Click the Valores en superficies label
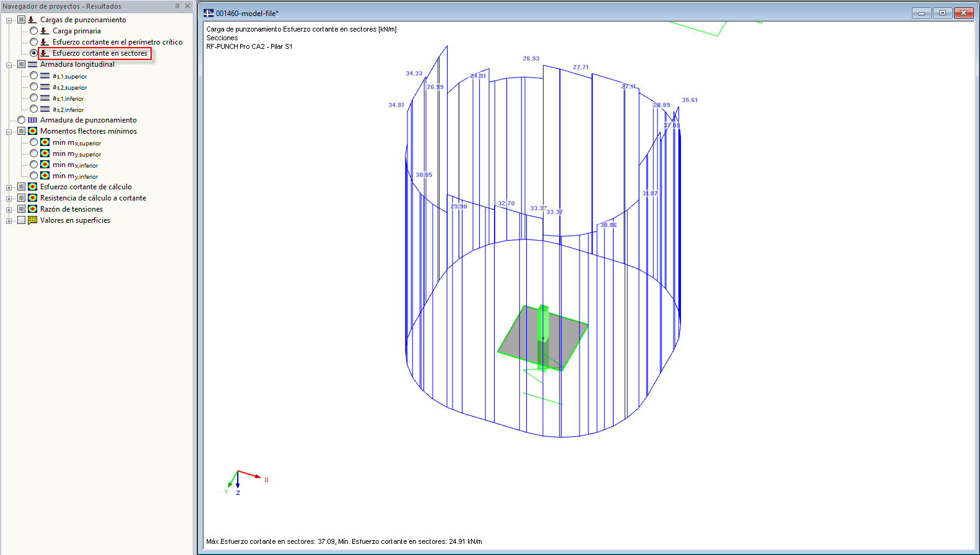 coord(75,220)
